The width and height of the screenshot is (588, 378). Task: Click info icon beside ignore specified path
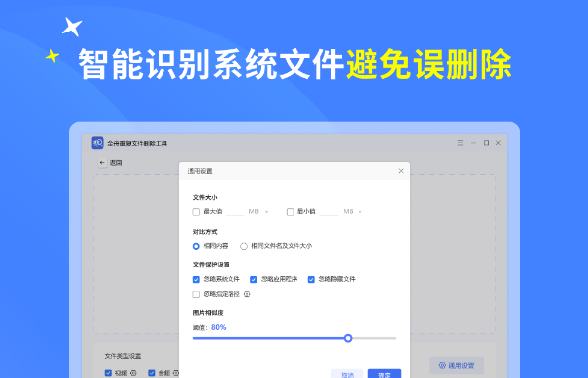(247, 294)
